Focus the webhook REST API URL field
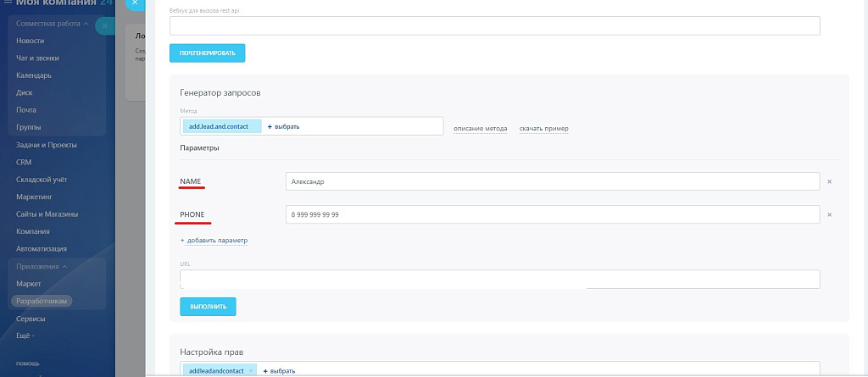The height and width of the screenshot is (377, 868). point(495,25)
